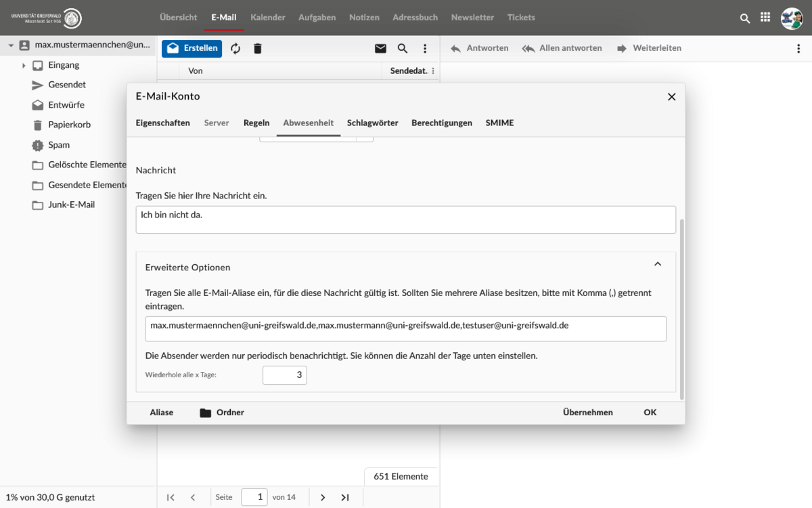The image size is (812, 508).
Task: Click the trash delete icon in toolbar
Action: [257, 49]
